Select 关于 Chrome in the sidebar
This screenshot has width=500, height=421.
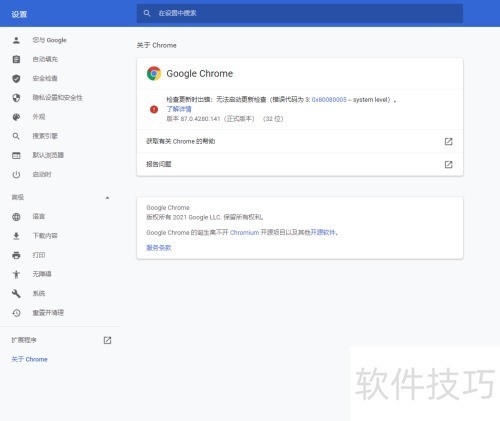pos(29,359)
